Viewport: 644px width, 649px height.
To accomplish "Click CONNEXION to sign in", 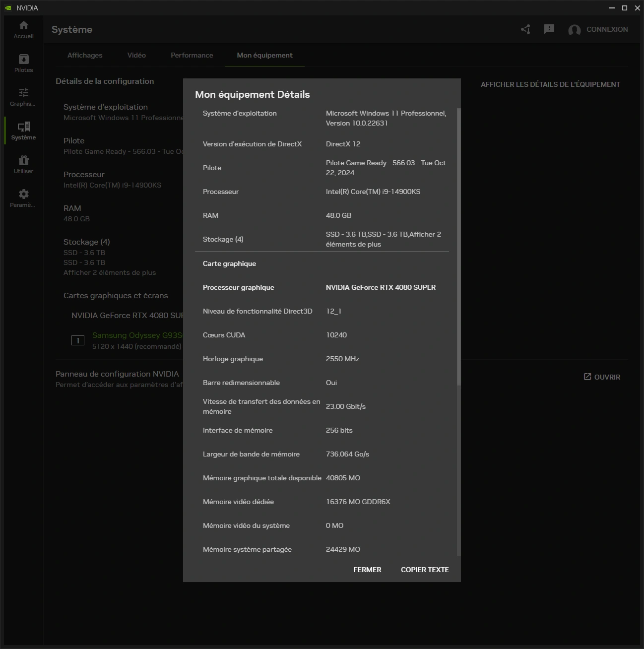I will (x=607, y=29).
